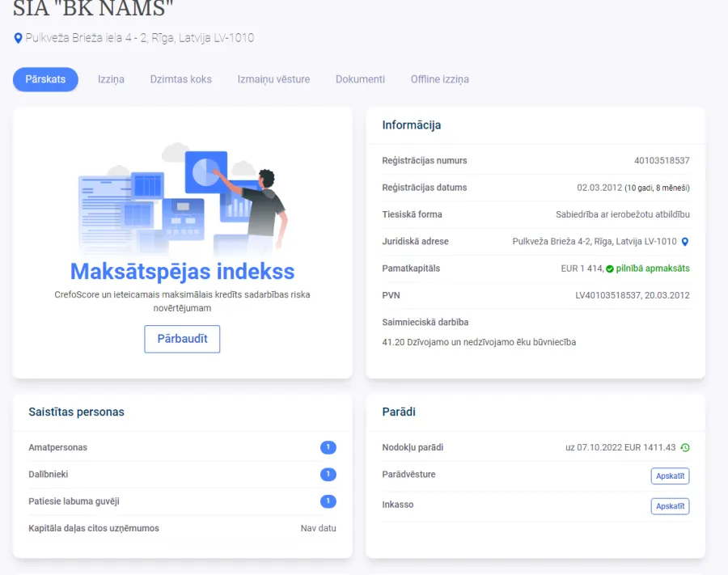Click 41.20 Dzīvojamo un nedzīvojamo ēku būvniecība
728x575 pixels.
[x=479, y=342]
